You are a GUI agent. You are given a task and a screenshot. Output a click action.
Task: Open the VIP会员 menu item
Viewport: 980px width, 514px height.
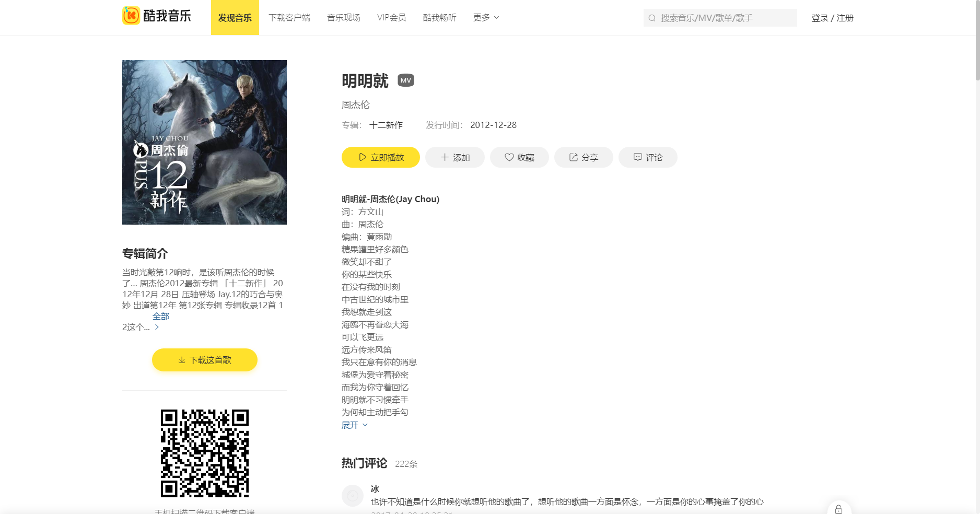(391, 17)
